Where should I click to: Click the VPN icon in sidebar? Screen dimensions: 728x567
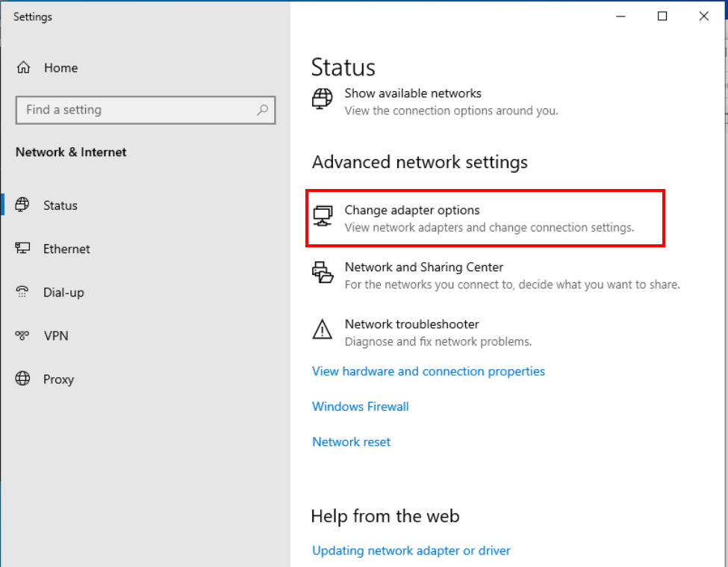click(x=23, y=335)
